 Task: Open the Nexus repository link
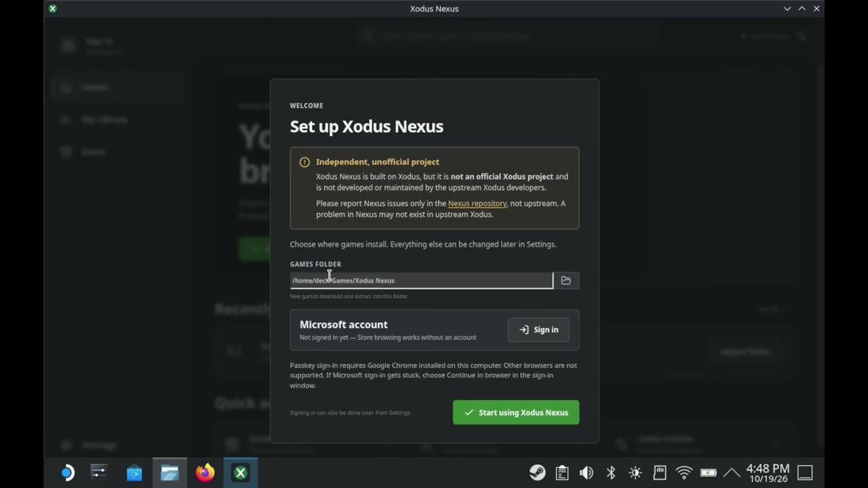[477, 203]
